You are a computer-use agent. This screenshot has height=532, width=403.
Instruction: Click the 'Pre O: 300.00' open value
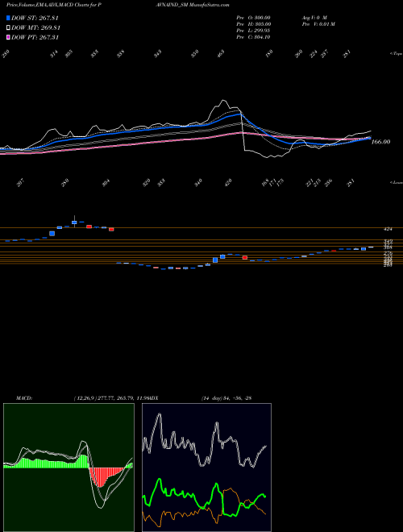(x=253, y=18)
